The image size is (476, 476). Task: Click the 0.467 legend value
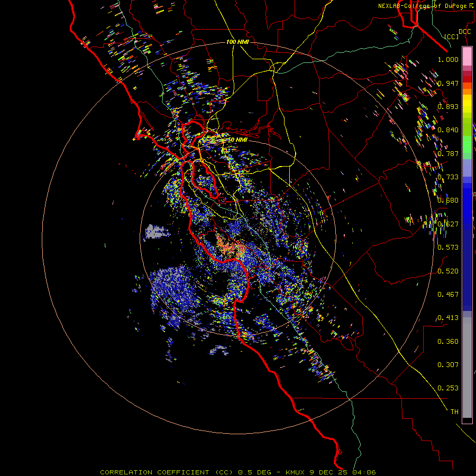[448, 295]
